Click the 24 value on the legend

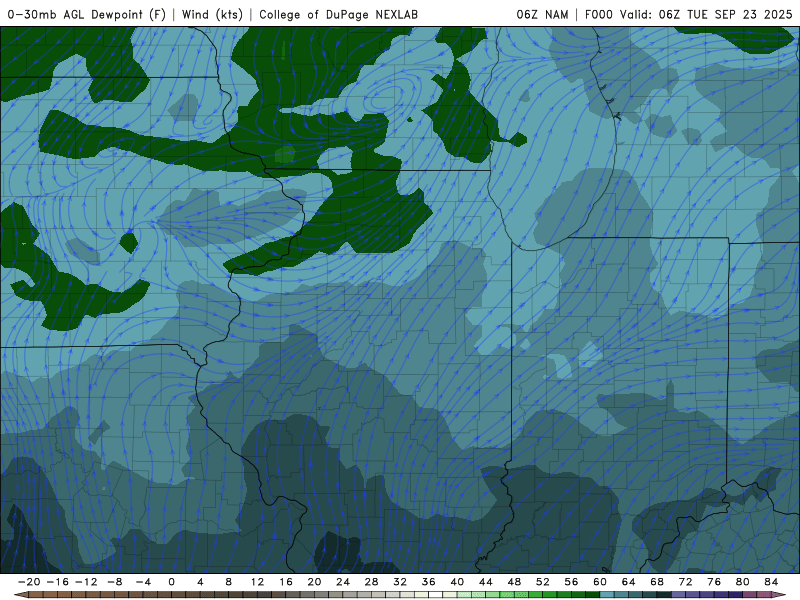tap(343, 582)
